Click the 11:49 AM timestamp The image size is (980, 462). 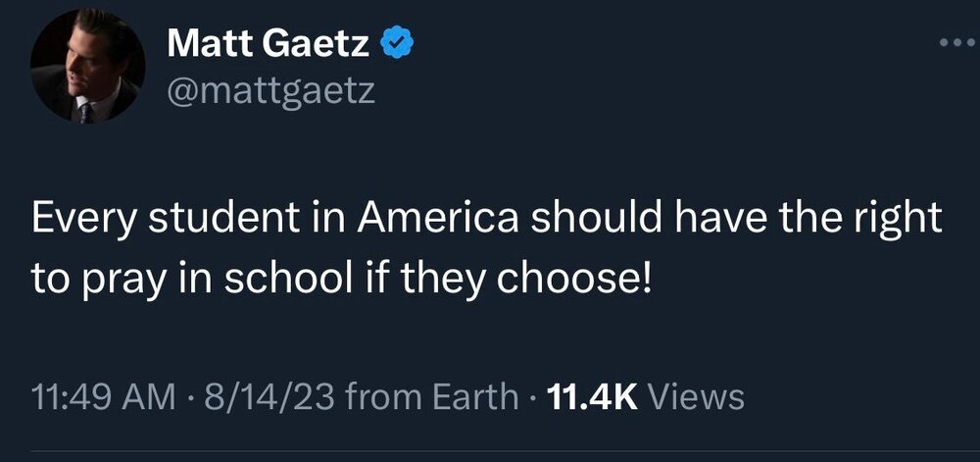coord(92,397)
